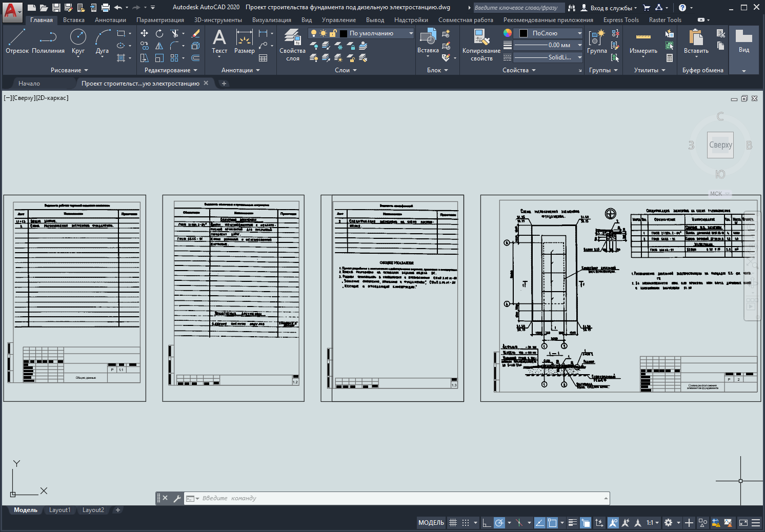
Task: Open Свойства слоя layer properties
Action: (292, 45)
